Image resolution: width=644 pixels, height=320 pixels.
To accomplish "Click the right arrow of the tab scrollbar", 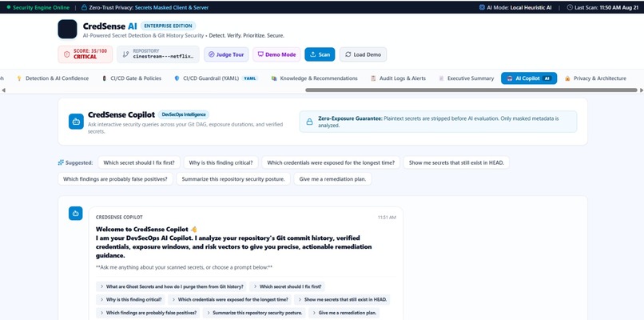I will [641, 90].
